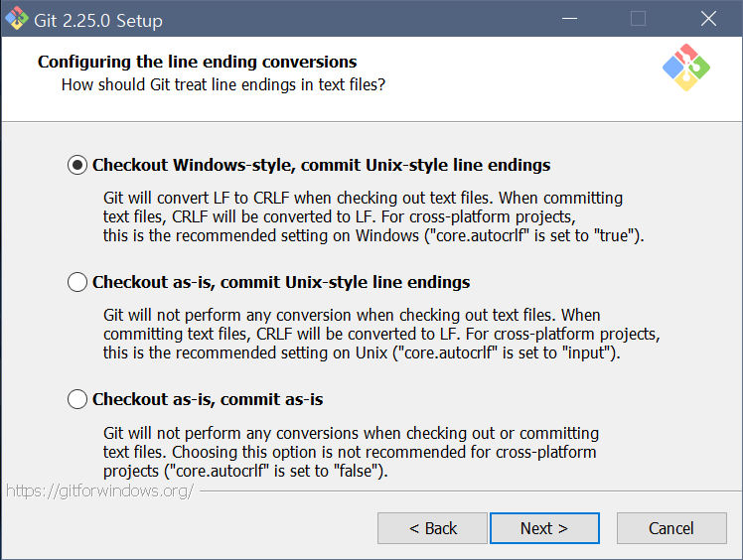
Task: Click the disabled maximize button
Action: [639, 19]
